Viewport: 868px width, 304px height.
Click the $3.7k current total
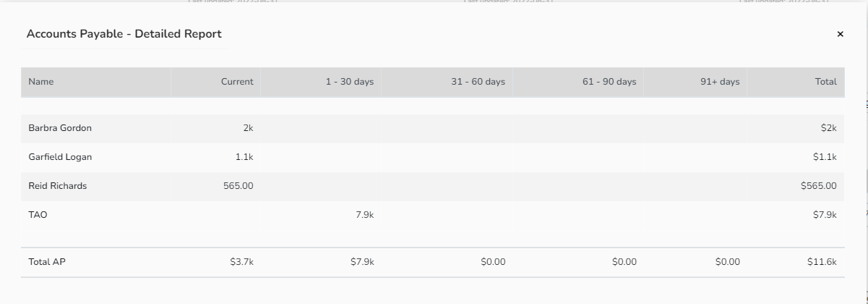pos(241,262)
